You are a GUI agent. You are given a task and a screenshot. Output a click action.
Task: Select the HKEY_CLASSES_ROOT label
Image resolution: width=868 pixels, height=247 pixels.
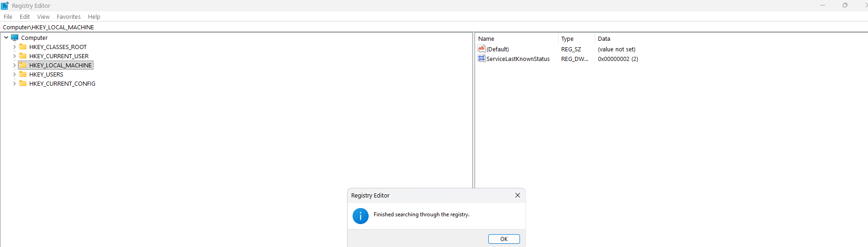tap(58, 47)
